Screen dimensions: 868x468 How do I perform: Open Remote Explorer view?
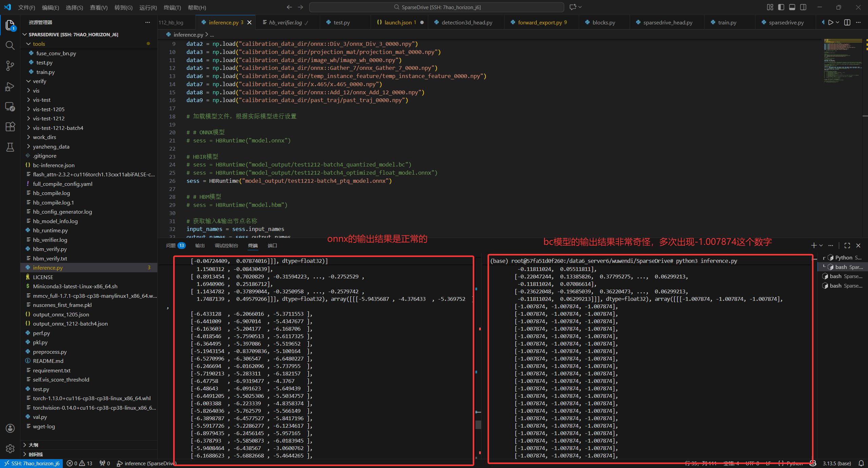click(x=10, y=107)
